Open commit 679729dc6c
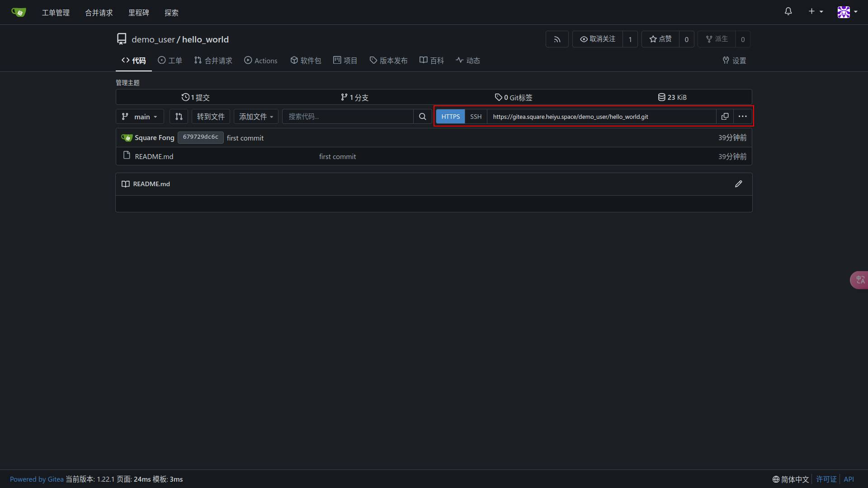 coord(200,137)
